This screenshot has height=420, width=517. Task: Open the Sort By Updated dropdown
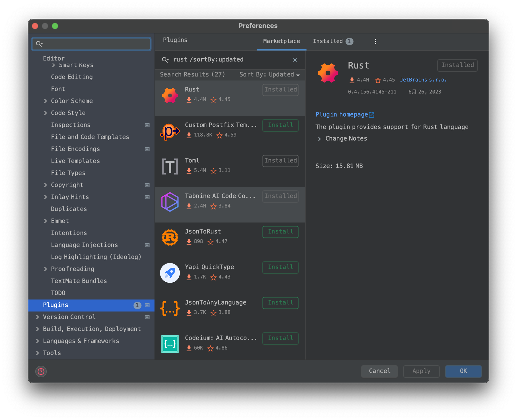coord(269,74)
